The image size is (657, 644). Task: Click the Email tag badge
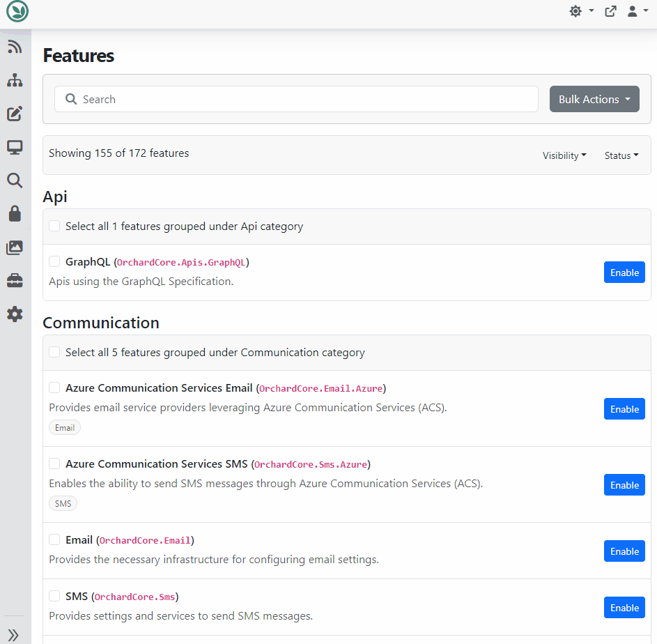(65, 428)
